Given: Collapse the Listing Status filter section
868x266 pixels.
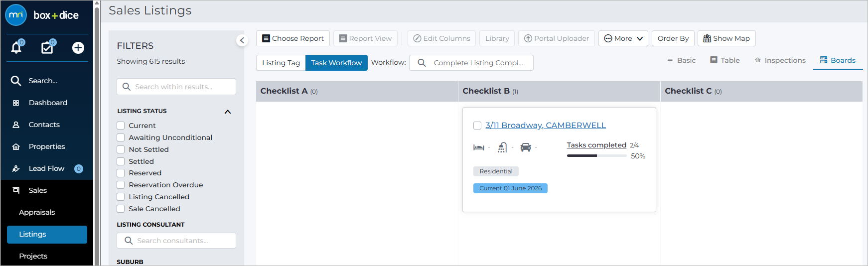Looking at the screenshot, I should pos(228,112).
